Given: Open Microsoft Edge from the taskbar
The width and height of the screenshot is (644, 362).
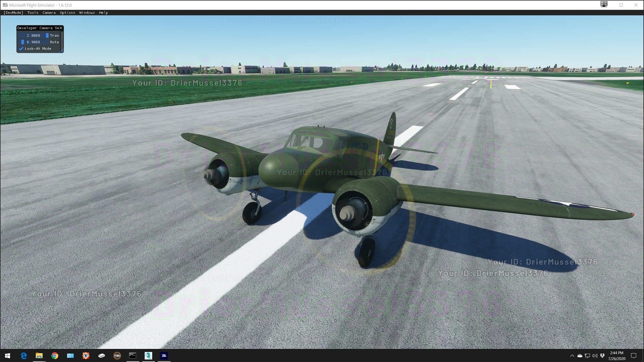Looking at the screenshot, I should click(24, 356).
